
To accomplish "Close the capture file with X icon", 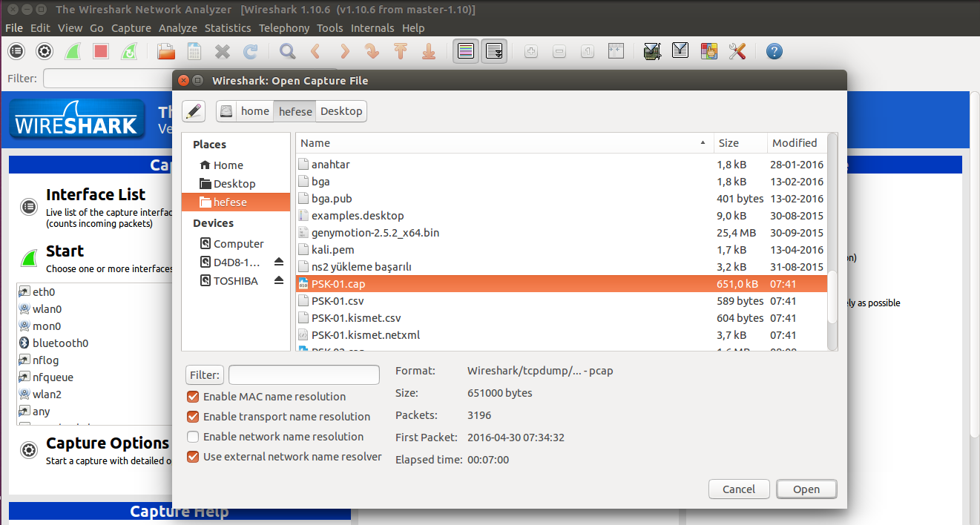I will [x=223, y=51].
